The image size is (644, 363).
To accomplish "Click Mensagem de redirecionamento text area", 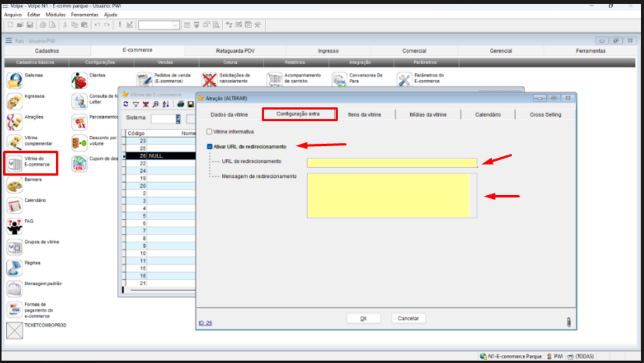I will 392,195.
